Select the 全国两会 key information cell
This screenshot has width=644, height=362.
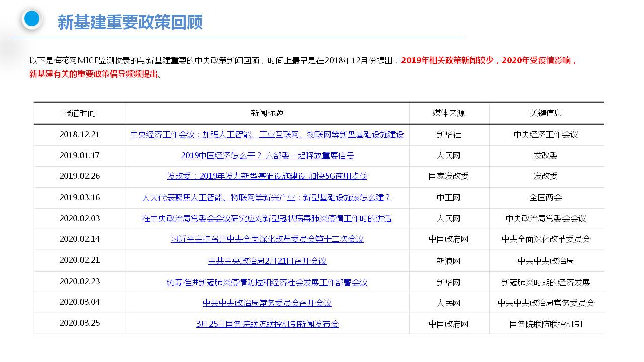(x=546, y=198)
